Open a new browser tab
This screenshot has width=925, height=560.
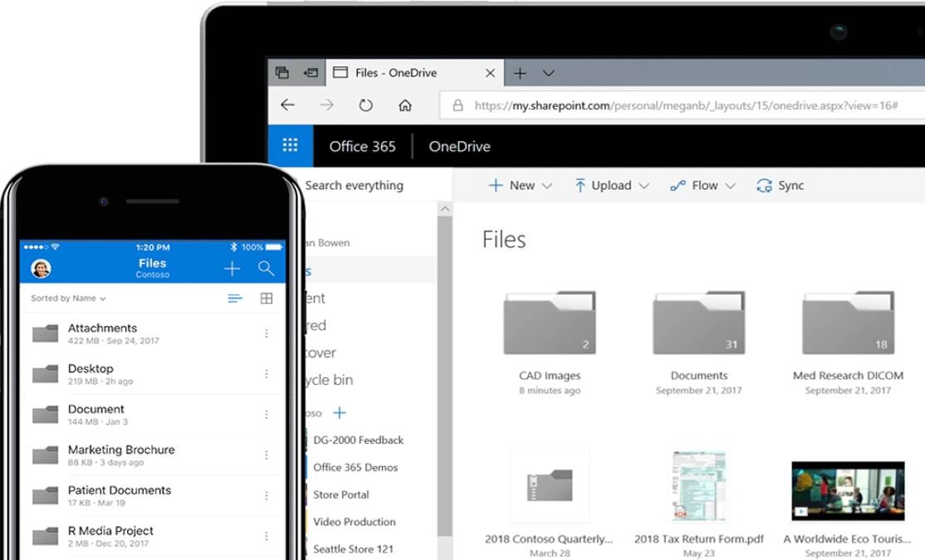point(520,73)
